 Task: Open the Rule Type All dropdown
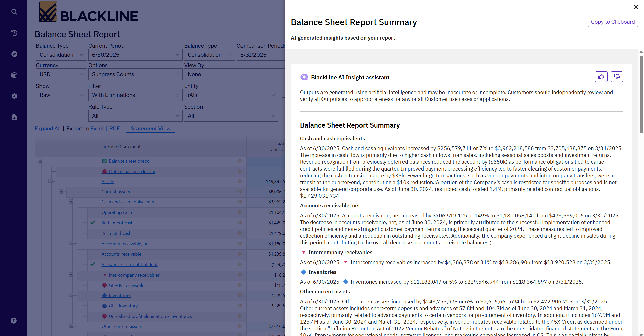[x=135, y=116]
